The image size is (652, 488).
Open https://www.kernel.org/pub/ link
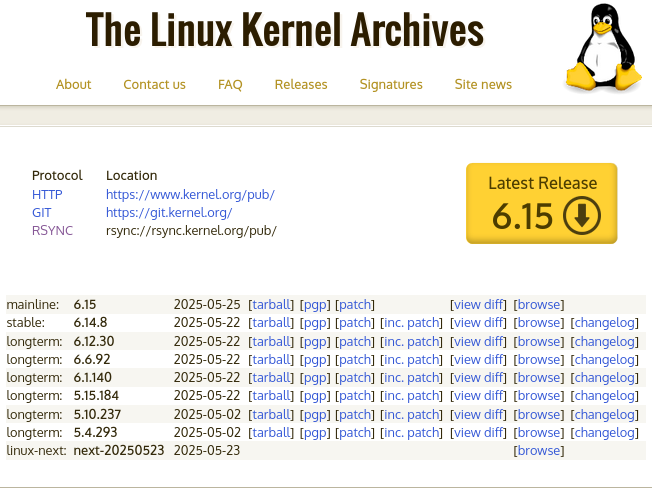pyautogui.click(x=190, y=195)
